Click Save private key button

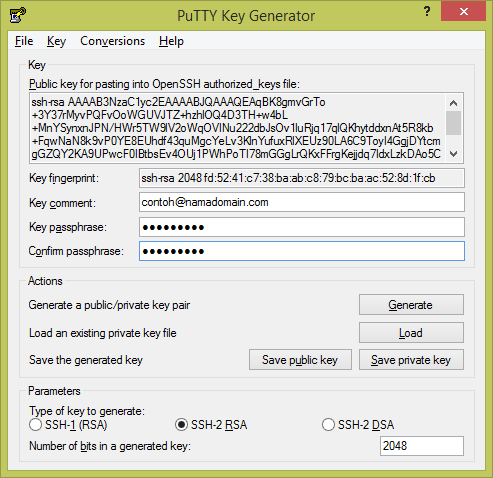tap(411, 360)
